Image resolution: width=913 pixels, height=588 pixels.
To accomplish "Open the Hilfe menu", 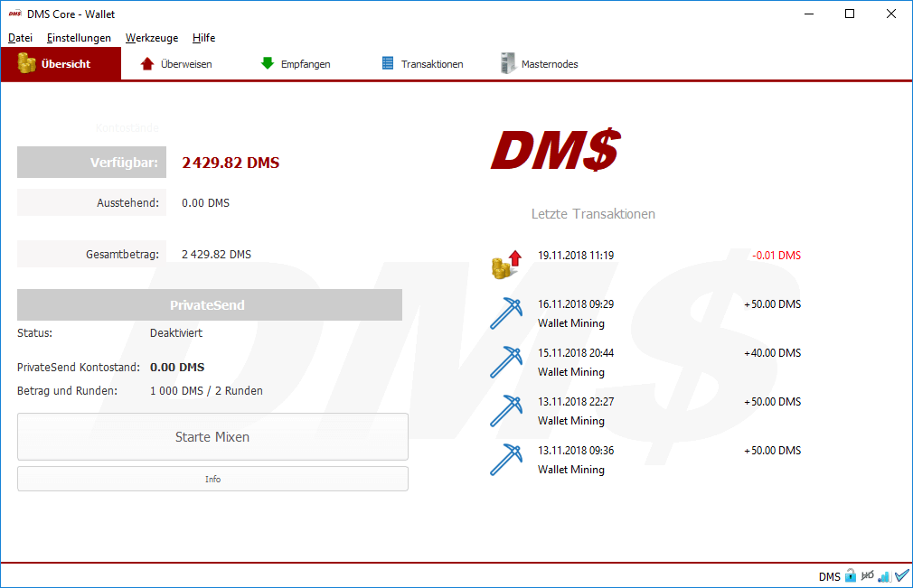I will 203,38.
